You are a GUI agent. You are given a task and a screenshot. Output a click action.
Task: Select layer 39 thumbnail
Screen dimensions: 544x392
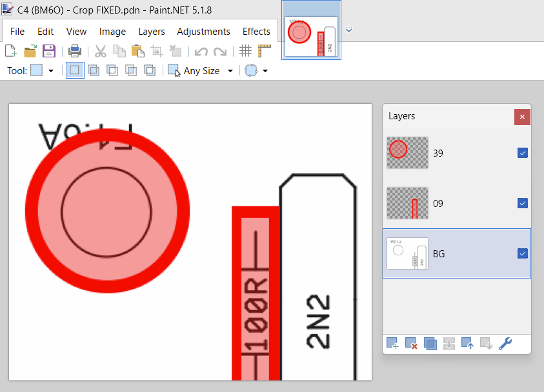coord(407,153)
